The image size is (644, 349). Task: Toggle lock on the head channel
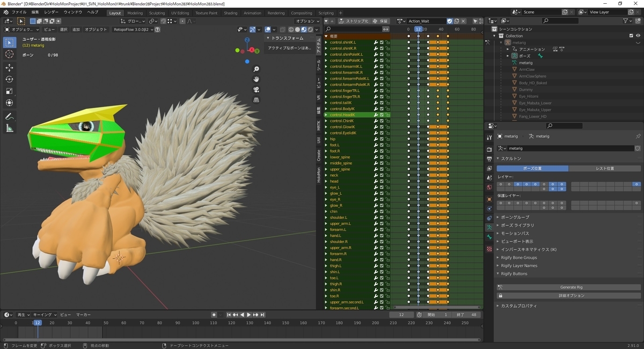387,181
